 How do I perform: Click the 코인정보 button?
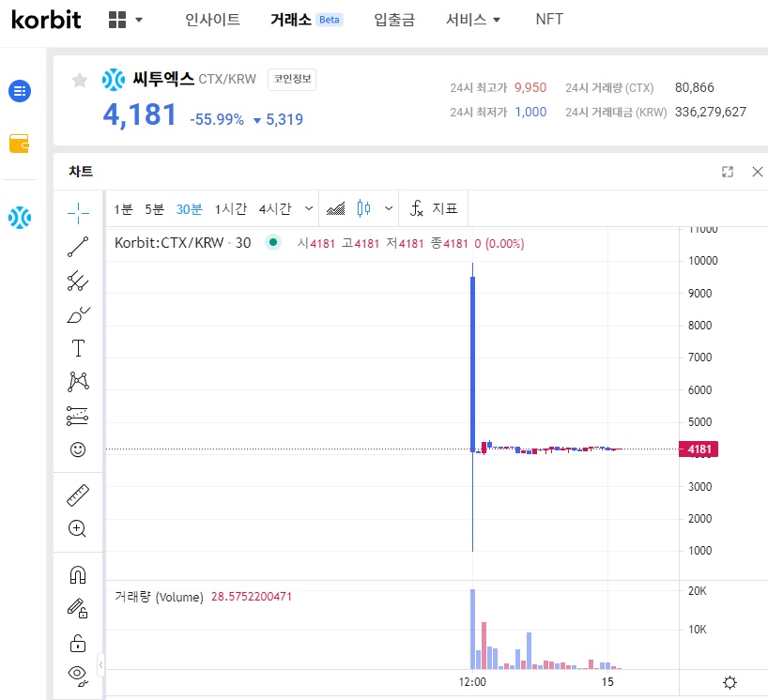tap(292, 80)
